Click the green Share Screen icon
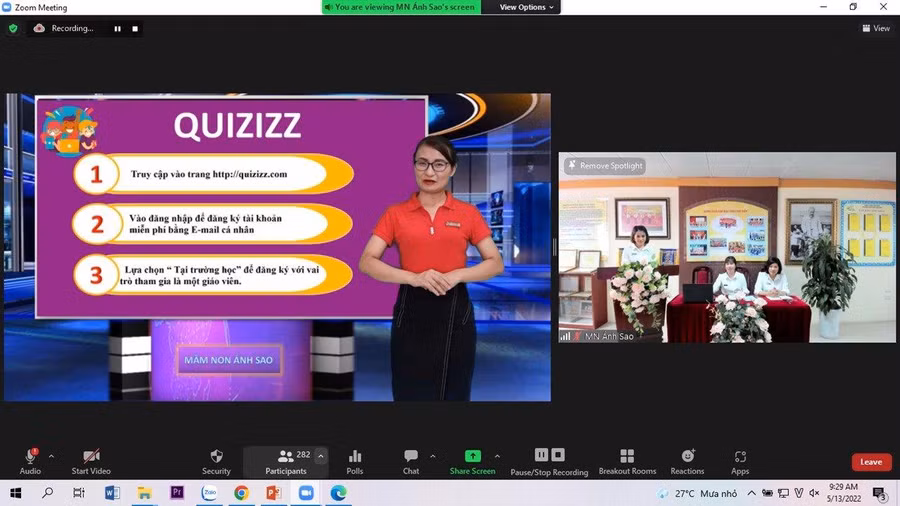This screenshot has height=506, width=900. (472, 456)
